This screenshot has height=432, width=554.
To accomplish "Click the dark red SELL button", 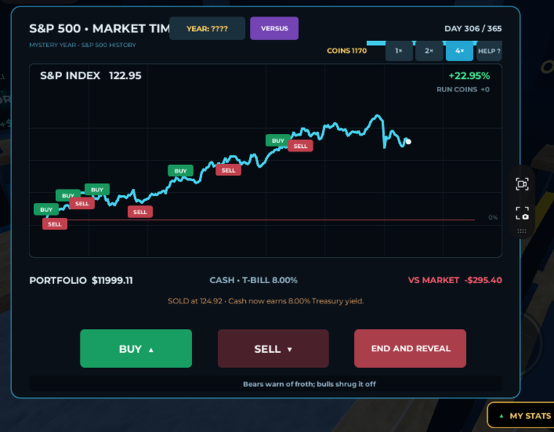I will tap(273, 349).
